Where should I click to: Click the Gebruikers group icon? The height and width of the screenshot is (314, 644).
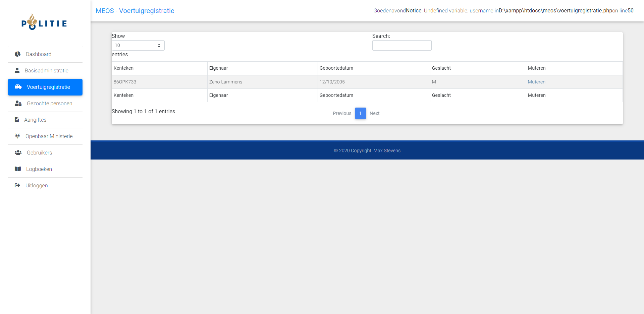[x=18, y=152]
